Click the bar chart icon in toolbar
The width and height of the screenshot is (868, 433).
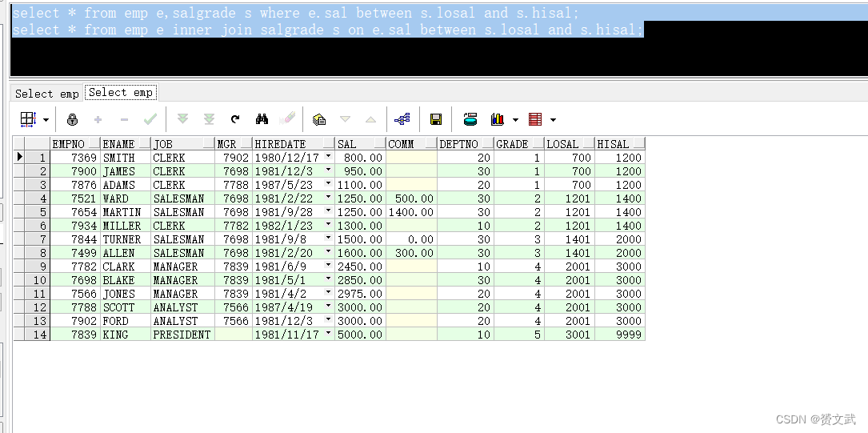pyautogui.click(x=498, y=119)
